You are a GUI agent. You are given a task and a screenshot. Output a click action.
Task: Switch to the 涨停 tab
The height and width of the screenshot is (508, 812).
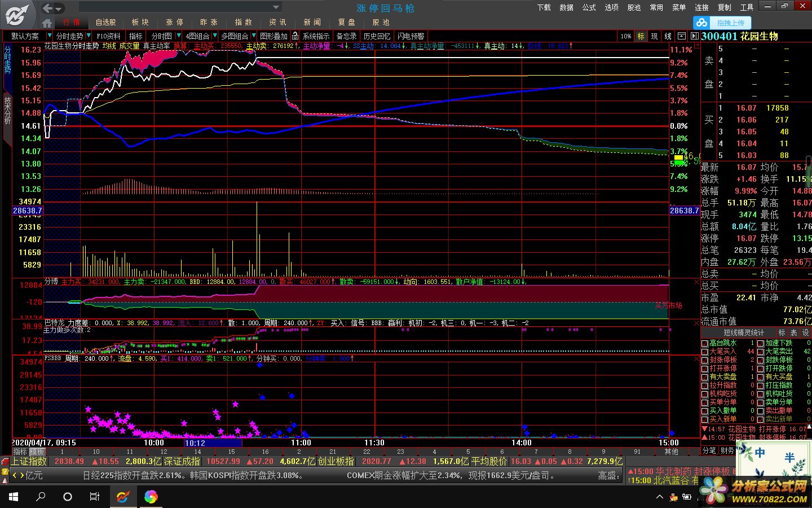[174, 22]
